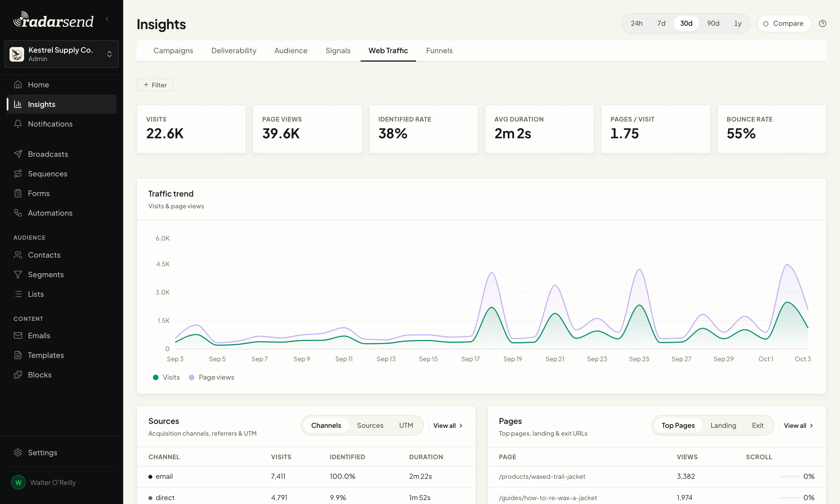This screenshot has width=840, height=504.
Task: Click the Contacts people icon
Action: click(x=18, y=255)
